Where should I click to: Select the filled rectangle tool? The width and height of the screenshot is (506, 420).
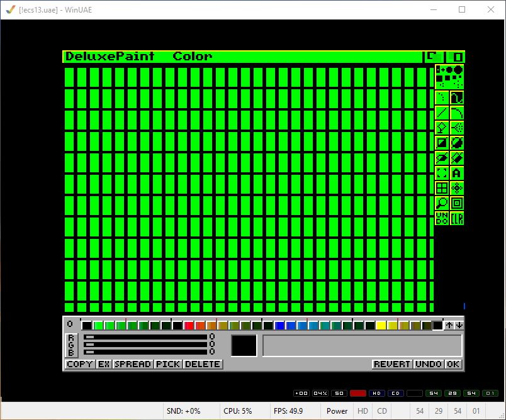click(442, 143)
